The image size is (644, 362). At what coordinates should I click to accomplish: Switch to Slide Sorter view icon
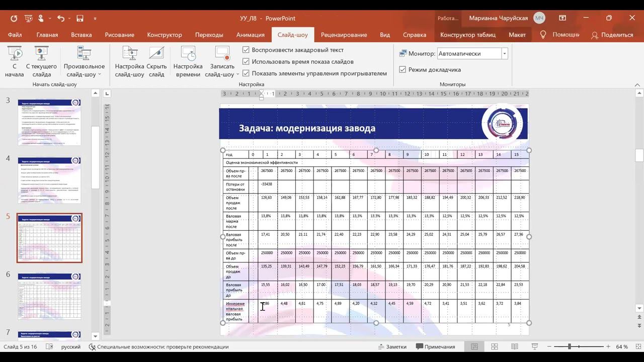495,346
